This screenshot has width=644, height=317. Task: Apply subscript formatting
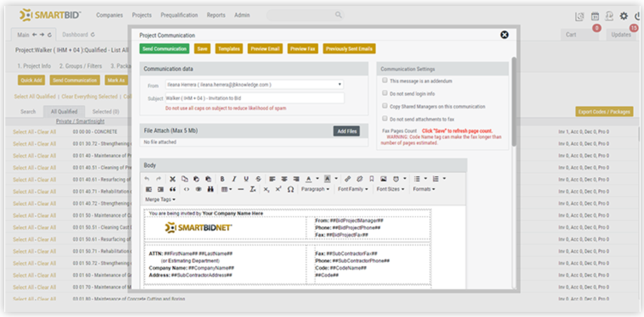(x=266, y=189)
